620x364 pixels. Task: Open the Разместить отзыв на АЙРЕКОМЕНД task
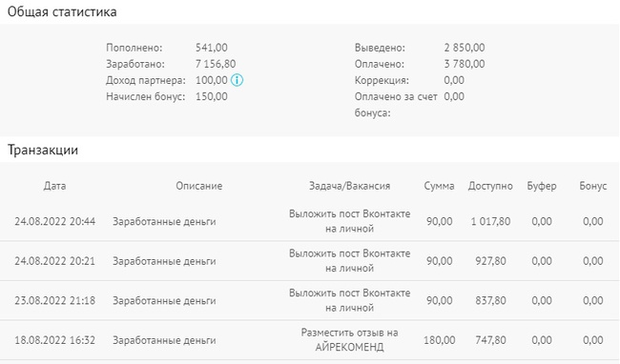[x=349, y=340]
